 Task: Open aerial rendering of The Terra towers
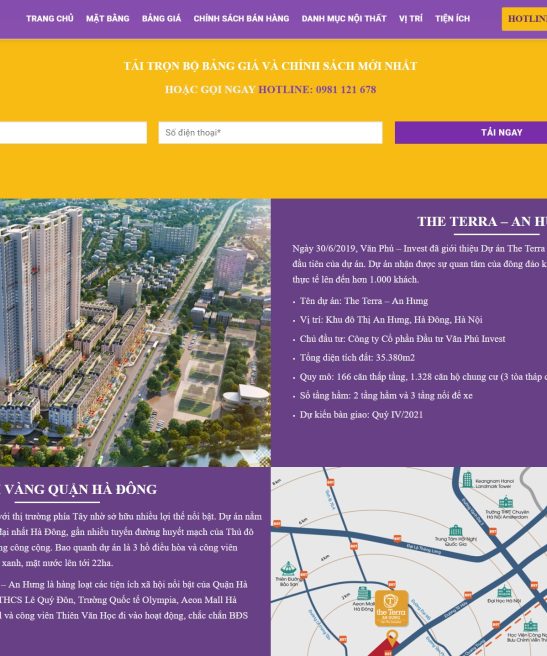coord(135,333)
